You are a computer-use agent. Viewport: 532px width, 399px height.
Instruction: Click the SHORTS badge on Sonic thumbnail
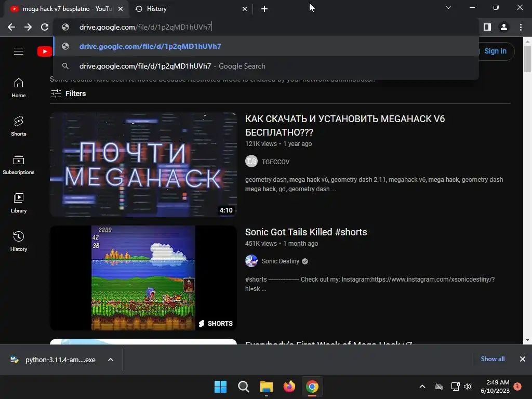coord(216,323)
